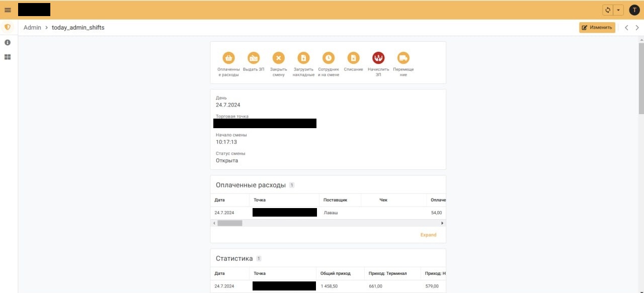Click the Списание icon
The width and height of the screenshot is (644, 293).
click(354, 58)
